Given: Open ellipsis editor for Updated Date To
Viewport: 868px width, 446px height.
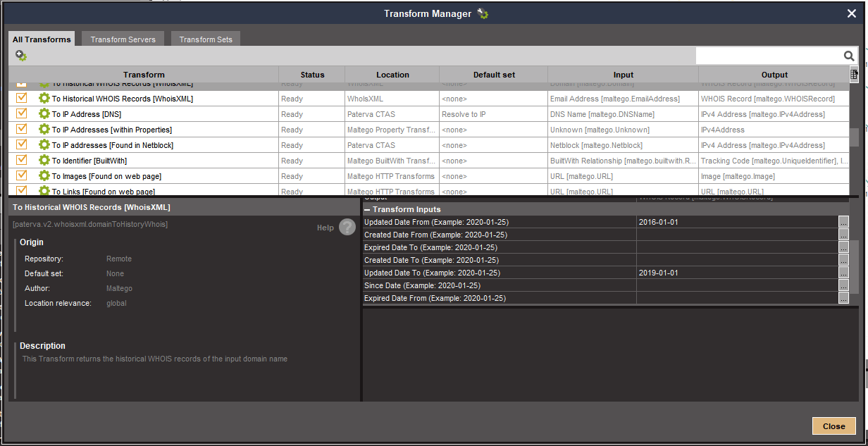Looking at the screenshot, I should coord(843,273).
